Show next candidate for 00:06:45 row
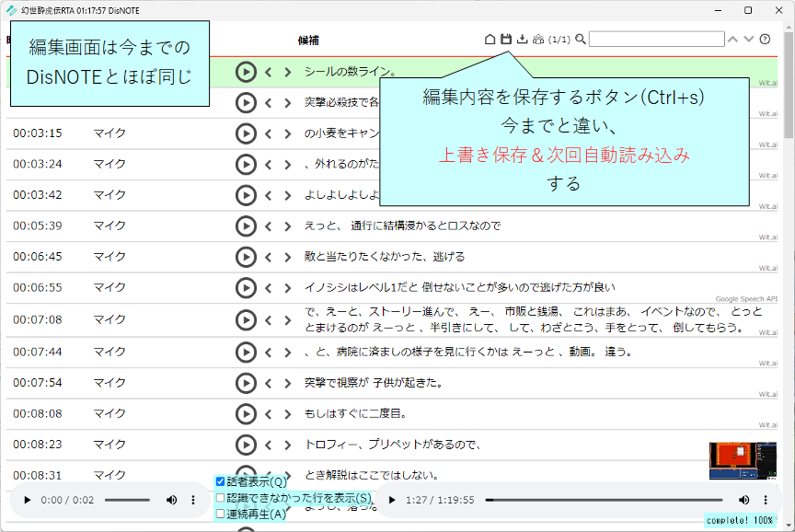The width and height of the screenshot is (795, 532). pyautogui.click(x=287, y=258)
